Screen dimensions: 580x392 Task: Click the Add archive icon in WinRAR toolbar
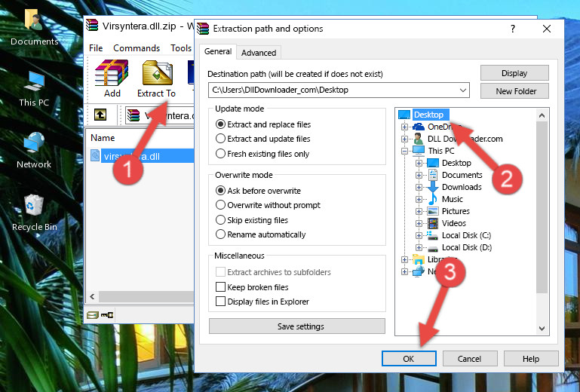pos(112,73)
